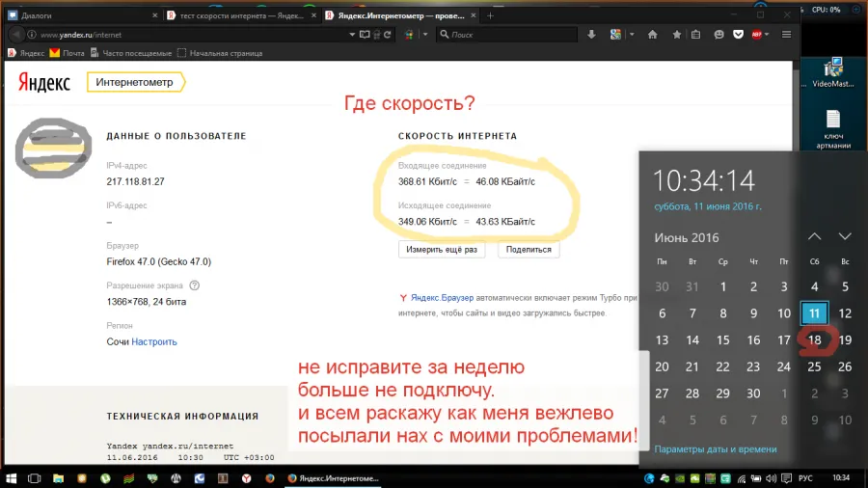The width and height of the screenshot is (868, 488).
Task: Select June 1 in the calendar
Action: pos(723,286)
